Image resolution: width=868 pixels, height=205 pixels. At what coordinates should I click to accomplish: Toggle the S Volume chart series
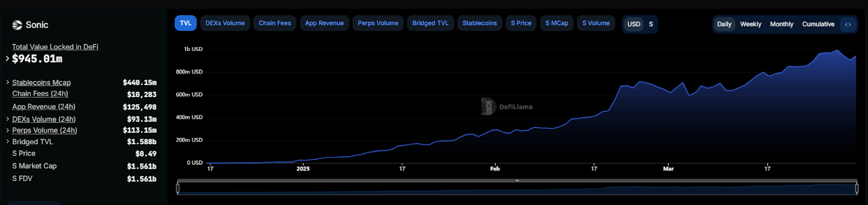pos(596,23)
